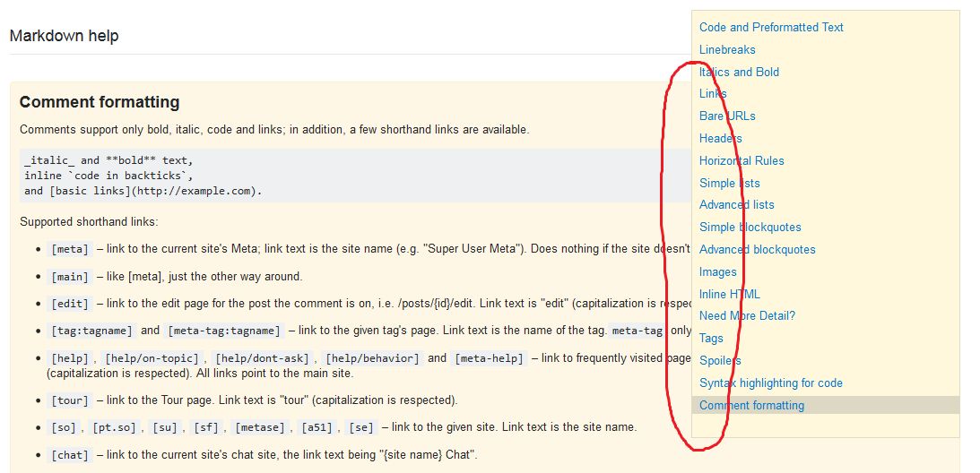The width and height of the screenshot is (980, 473).
Task: Go to Inline HTML section
Action: tap(729, 295)
